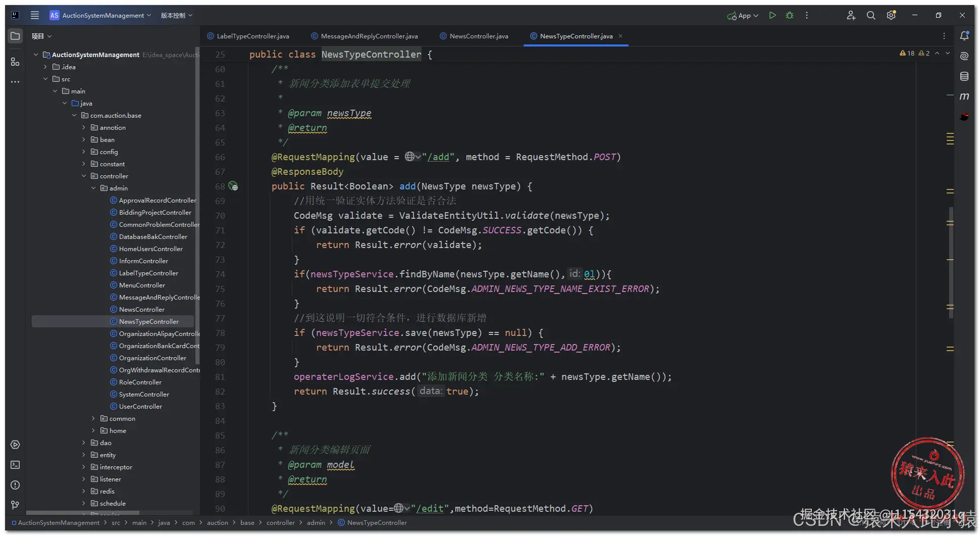Open the 18 warnings inspection indicator
The width and height of the screenshot is (980, 536).
(907, 53)
